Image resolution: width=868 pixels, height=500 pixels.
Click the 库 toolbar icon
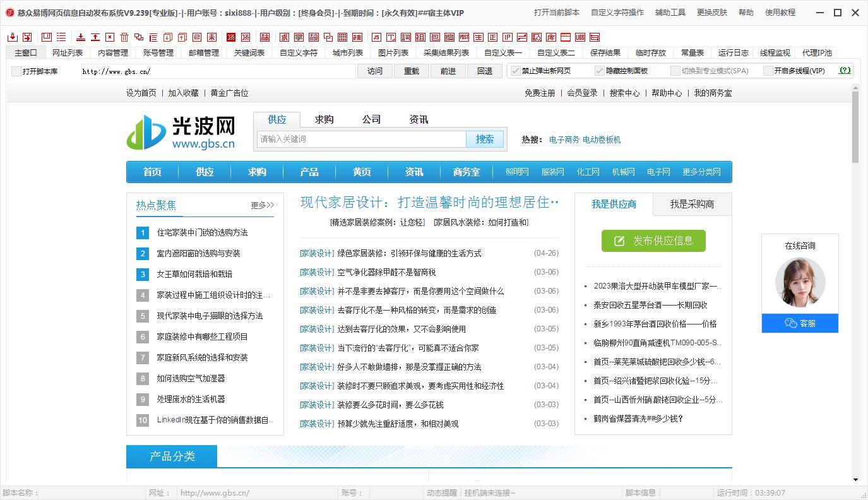pyautogui.click(x=551, y=37)
